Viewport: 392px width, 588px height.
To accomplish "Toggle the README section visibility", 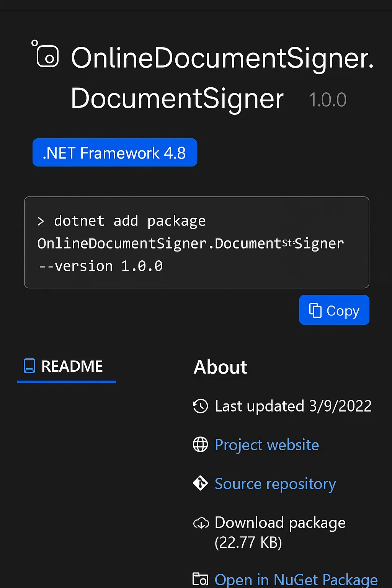I will [66, 366].
